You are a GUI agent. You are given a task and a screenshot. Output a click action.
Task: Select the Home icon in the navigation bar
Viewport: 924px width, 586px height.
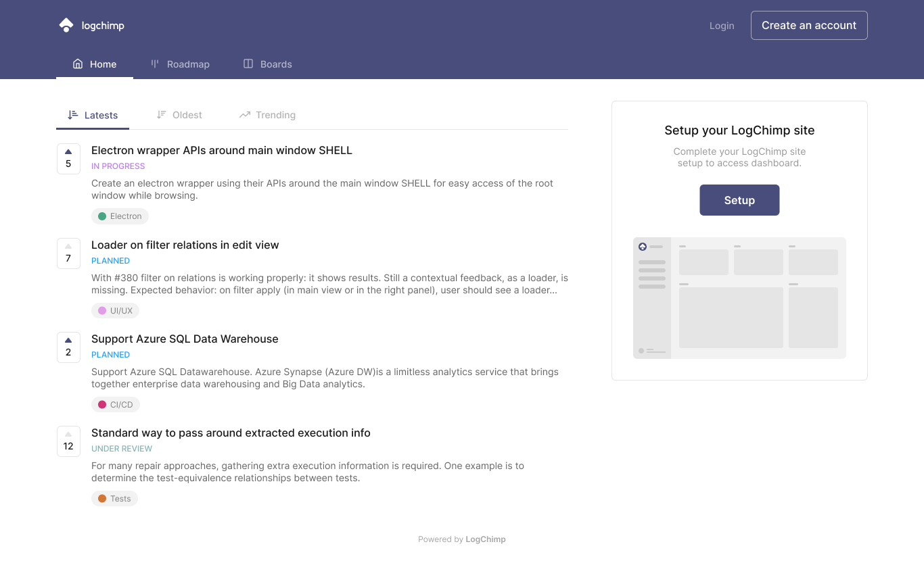coord(77,64)
